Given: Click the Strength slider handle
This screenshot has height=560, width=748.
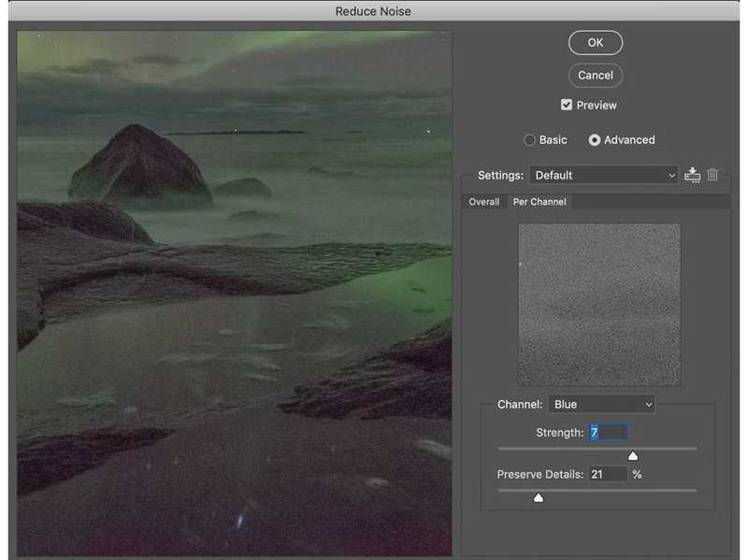Looking at the screenshot, I should point(633,456).
